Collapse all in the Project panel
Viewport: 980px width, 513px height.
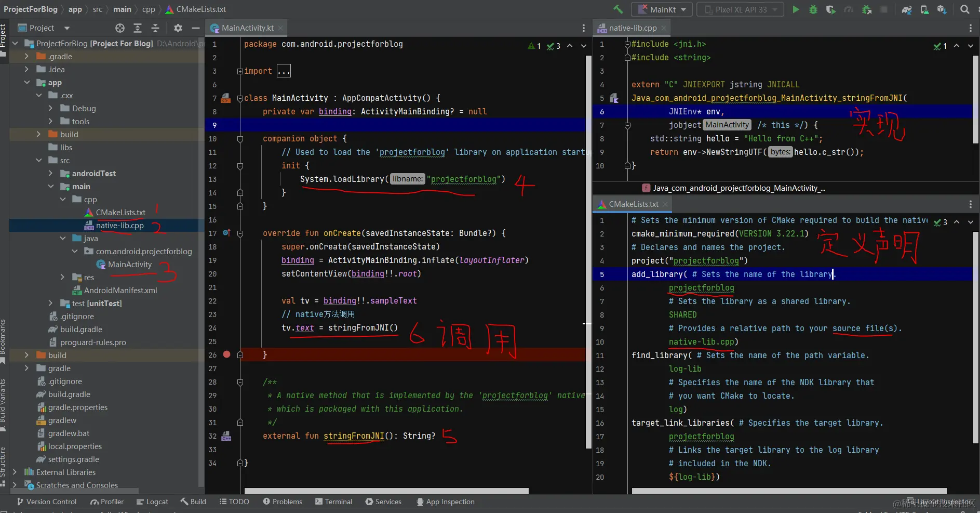pos(155,28)
